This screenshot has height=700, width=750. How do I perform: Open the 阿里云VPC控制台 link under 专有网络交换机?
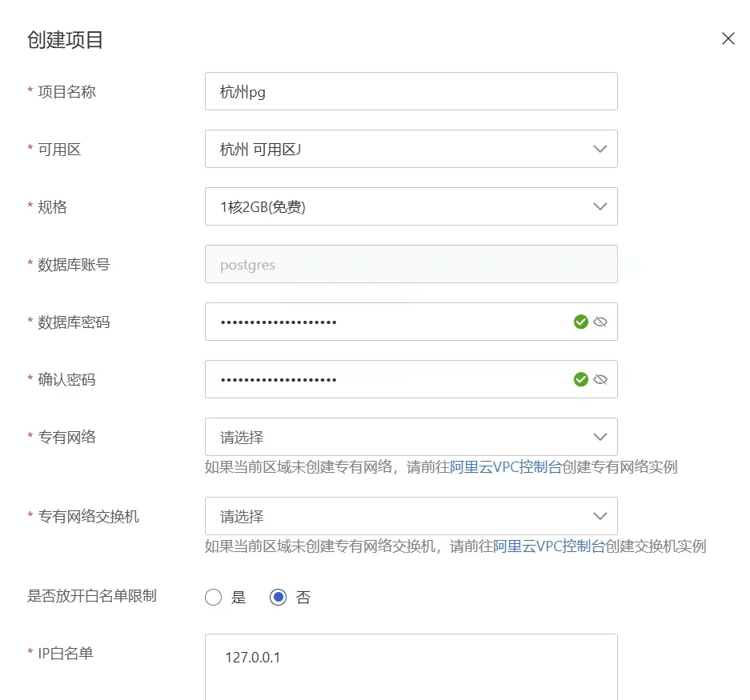tap(549, 546)
